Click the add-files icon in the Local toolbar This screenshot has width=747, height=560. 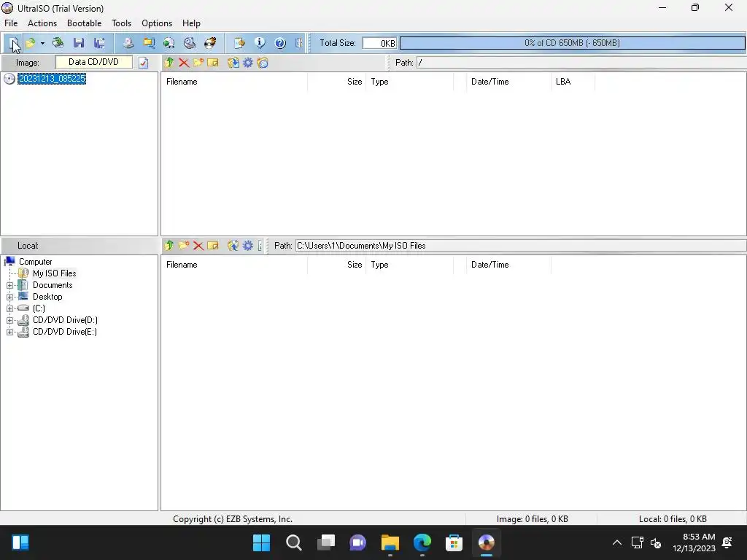pyautogui.click(x=233, y=246)
